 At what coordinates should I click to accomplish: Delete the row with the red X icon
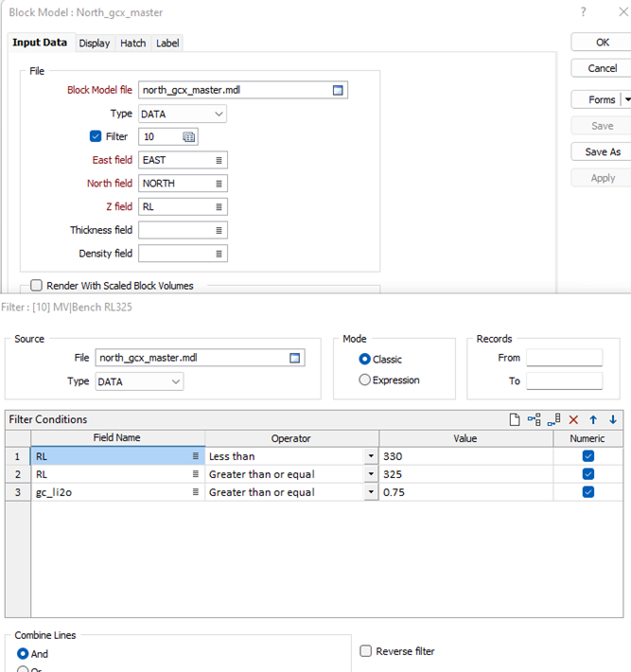pyautogui.click(x=573, y=419)
